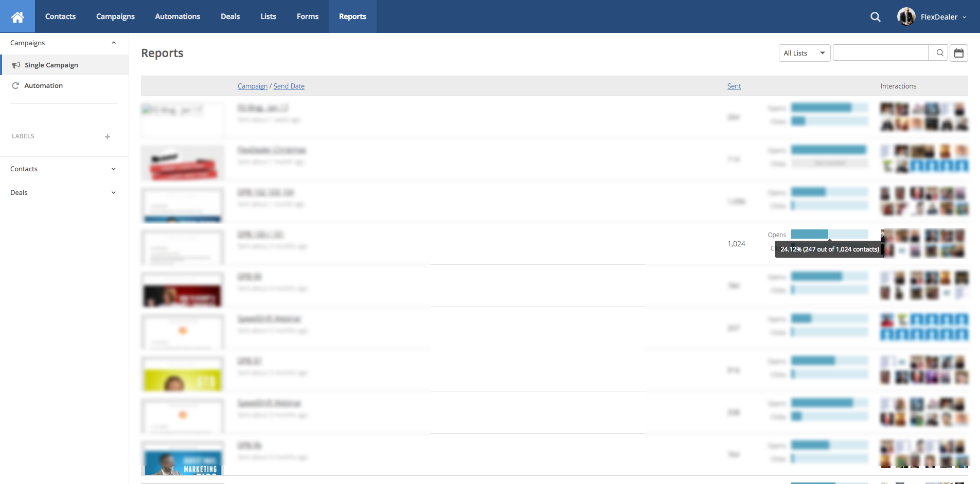Switch to the Forms menu
Image resolution: width=980 pixels, height=484 pixels.
307,16
